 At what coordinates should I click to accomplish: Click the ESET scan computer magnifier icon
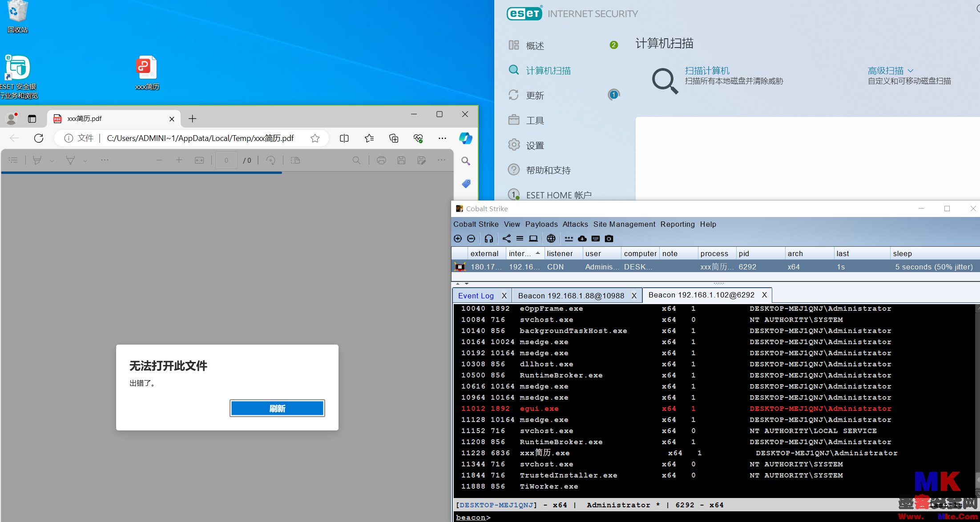[665, 80]
